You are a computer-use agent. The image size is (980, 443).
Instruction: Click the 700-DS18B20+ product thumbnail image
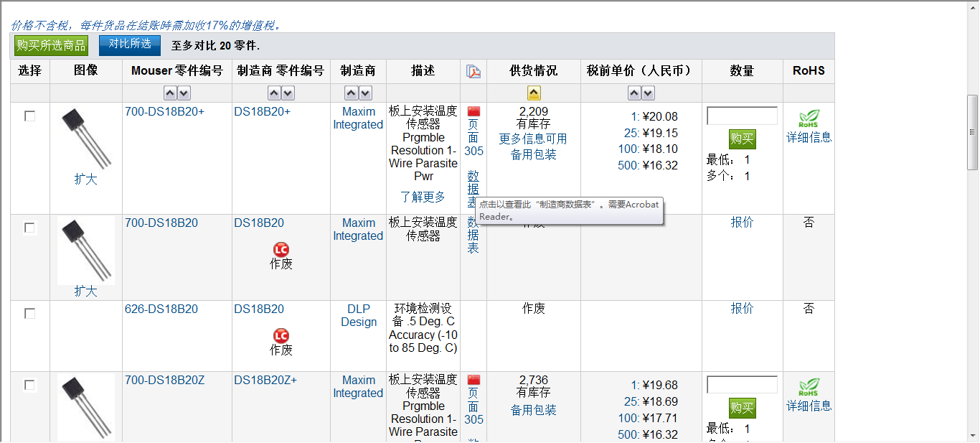pyautogui.click(x=86, y=139)
